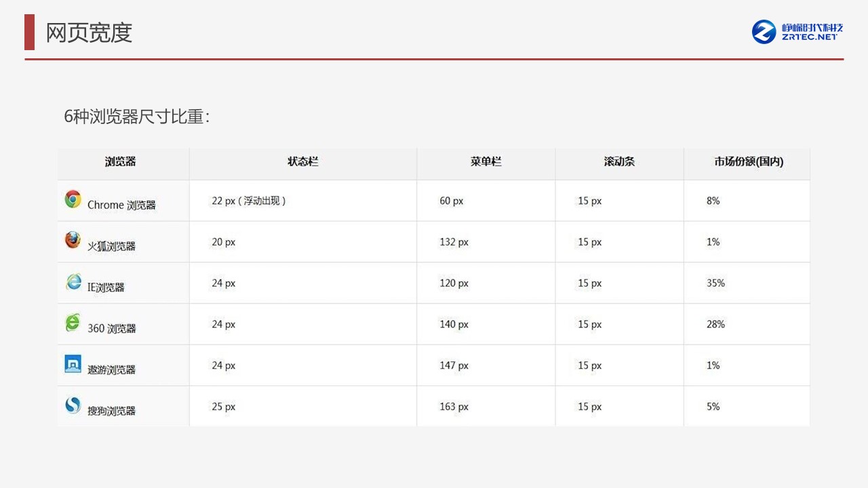Click the red title accent bar
Viewport: 868px width, 488px height.
(x=29, y=32)
